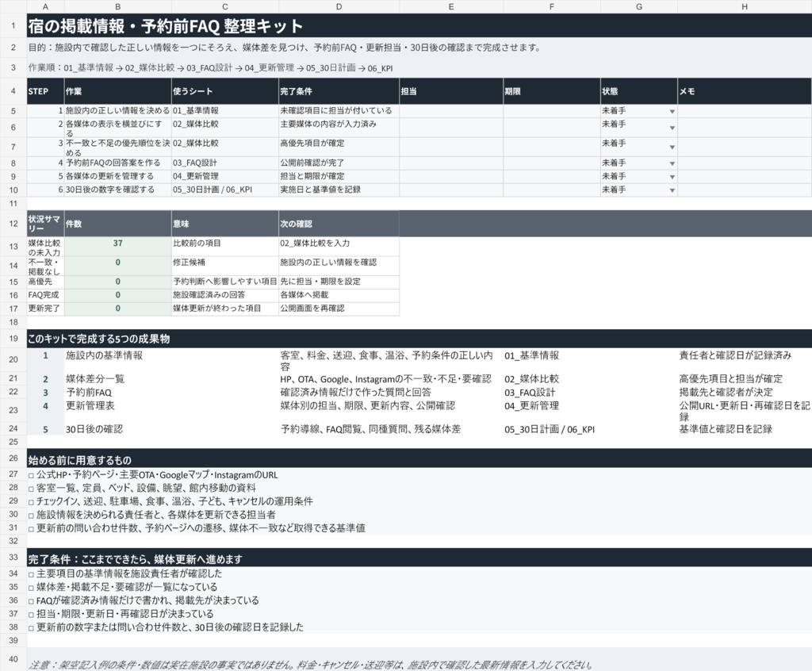
Task: Select row 1 header
Action: (x=13, y=25)
